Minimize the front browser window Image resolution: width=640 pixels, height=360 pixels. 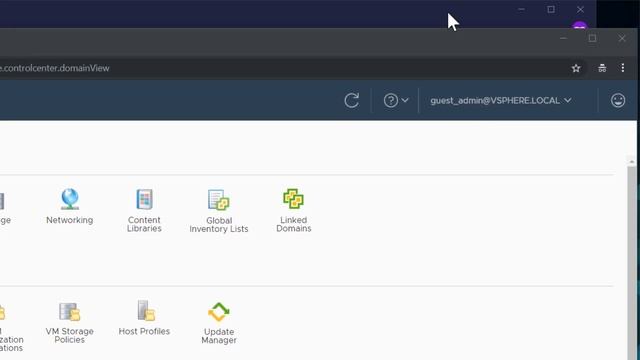[x=563, y=38]
